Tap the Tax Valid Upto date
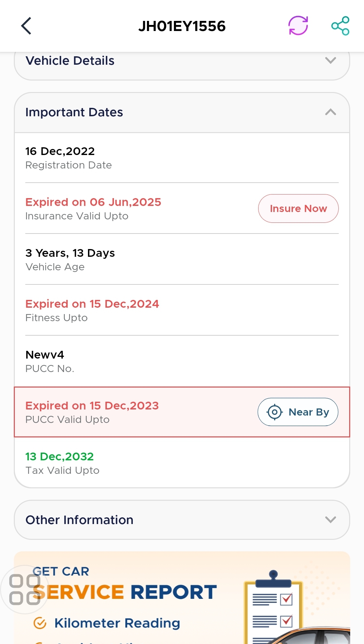 60,457
